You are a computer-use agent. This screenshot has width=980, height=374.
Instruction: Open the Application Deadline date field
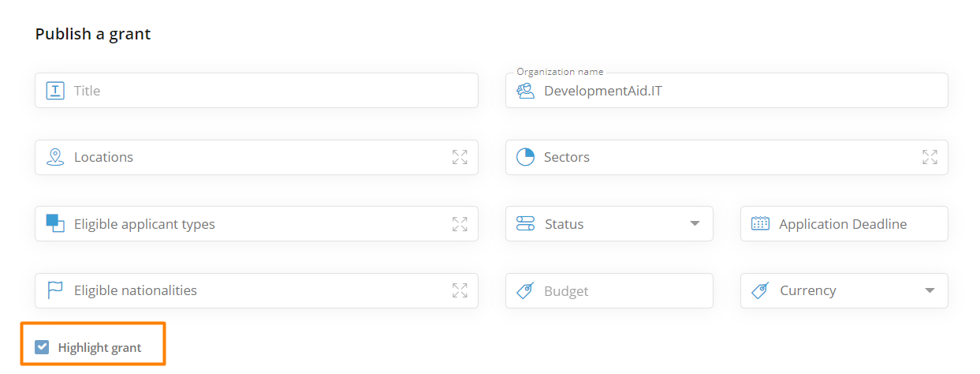[x=844, y=223]
